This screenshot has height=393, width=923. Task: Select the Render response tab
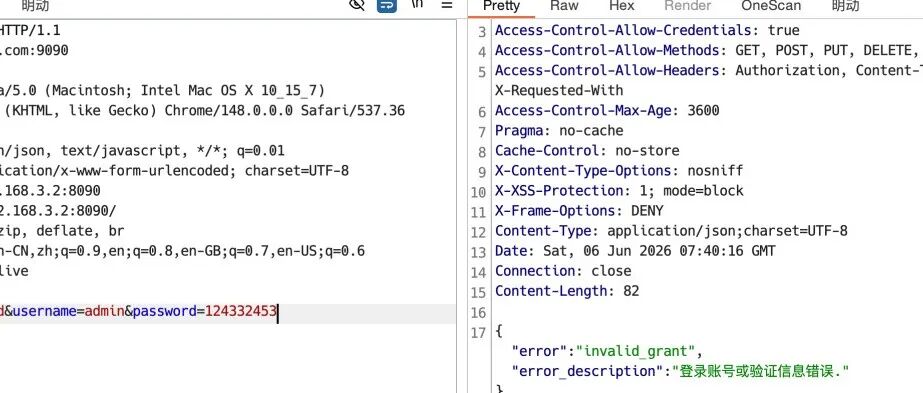(688, 6)
